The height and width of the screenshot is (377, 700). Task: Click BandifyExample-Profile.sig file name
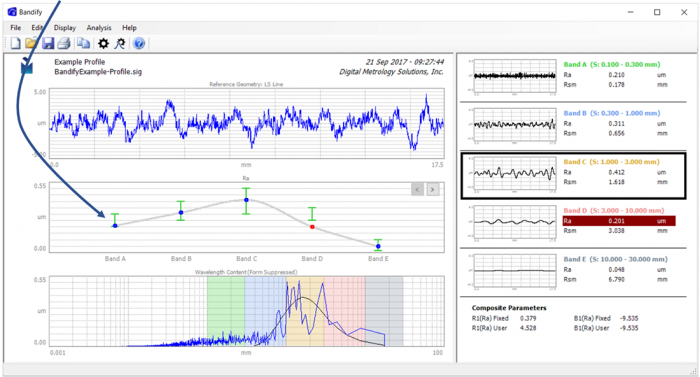coord(98,71)
